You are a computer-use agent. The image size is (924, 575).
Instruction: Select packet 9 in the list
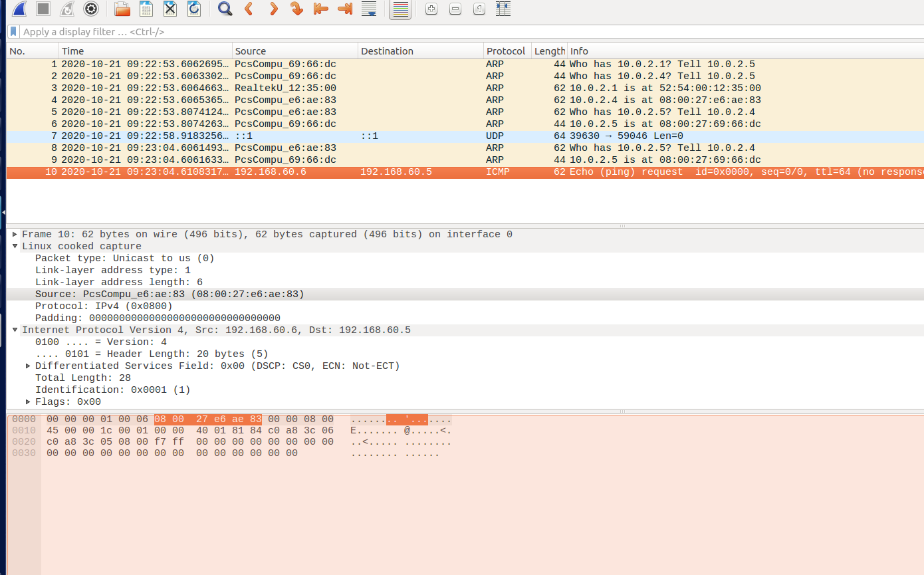coord(465,160)
